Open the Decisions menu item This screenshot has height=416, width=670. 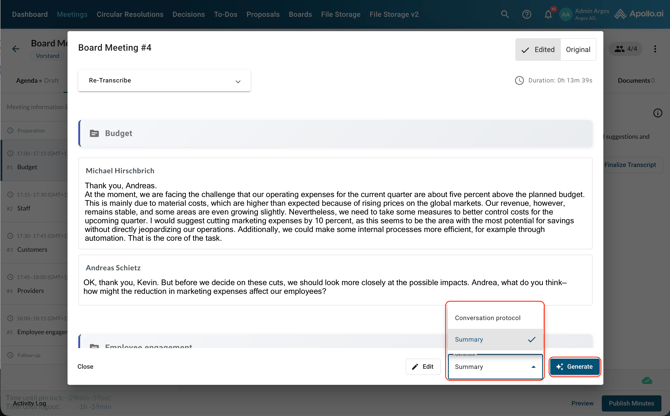[x=188, y=15]
